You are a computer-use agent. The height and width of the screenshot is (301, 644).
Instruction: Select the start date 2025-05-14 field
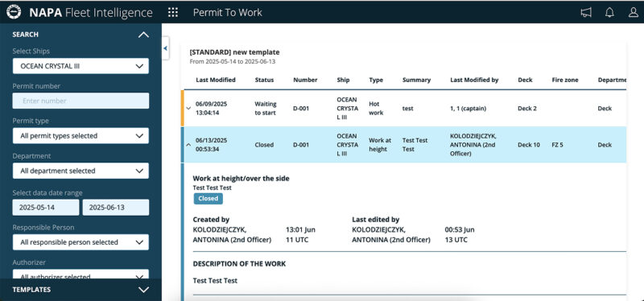click(46, 208)
